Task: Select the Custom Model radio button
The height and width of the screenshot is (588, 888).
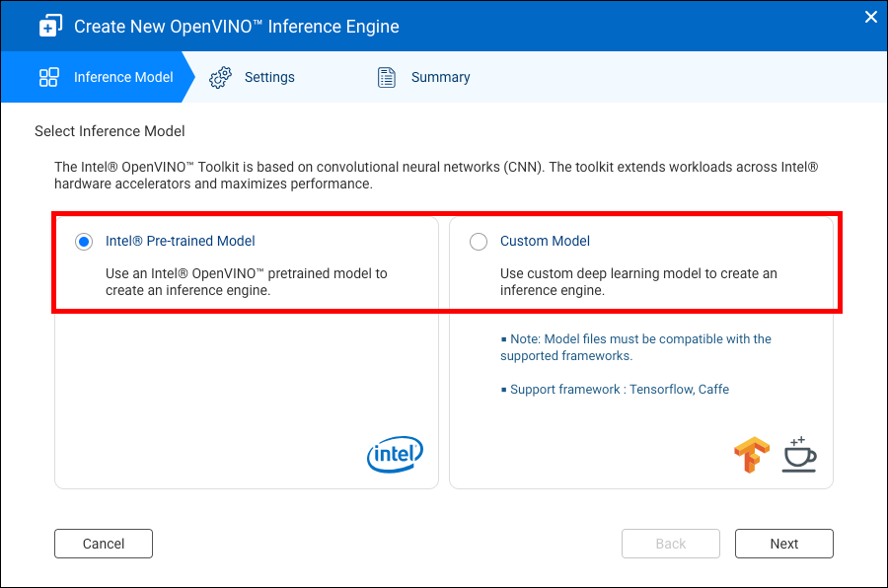Action: pos(479,242)
